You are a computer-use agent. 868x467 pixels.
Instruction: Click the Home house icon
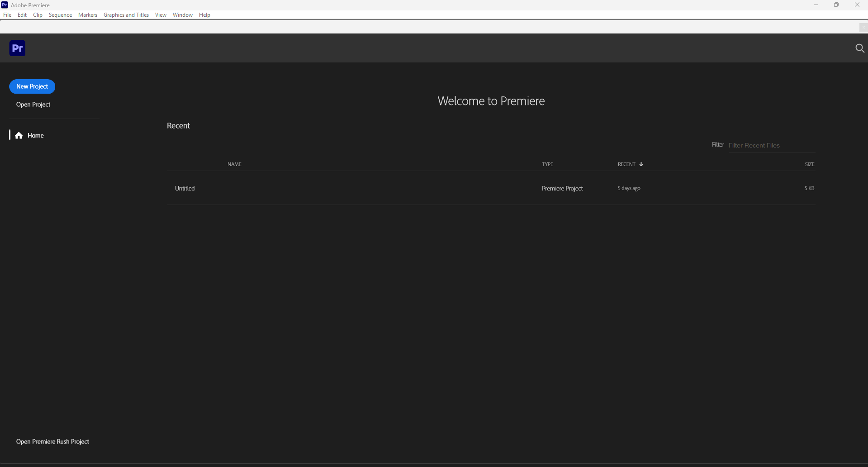click(19, 135)
